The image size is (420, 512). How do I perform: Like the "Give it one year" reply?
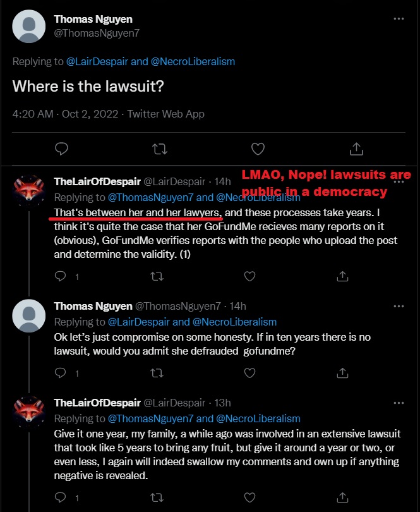(249, 499)
